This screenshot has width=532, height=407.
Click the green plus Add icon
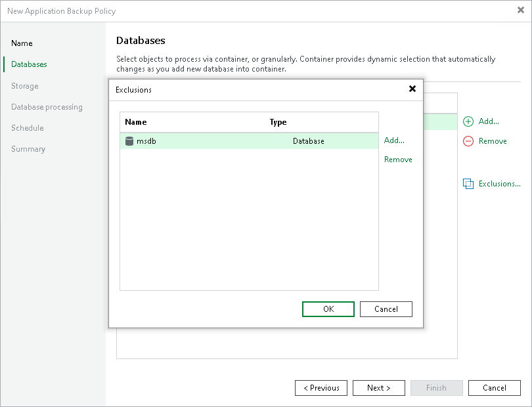pyautogui.click(x=468, y=121)
